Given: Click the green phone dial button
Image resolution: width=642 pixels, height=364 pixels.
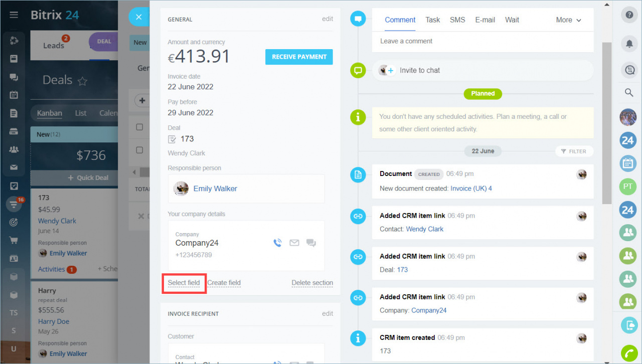Looking at the screenshot, I should pyautogui.click(x=629, y=354).
